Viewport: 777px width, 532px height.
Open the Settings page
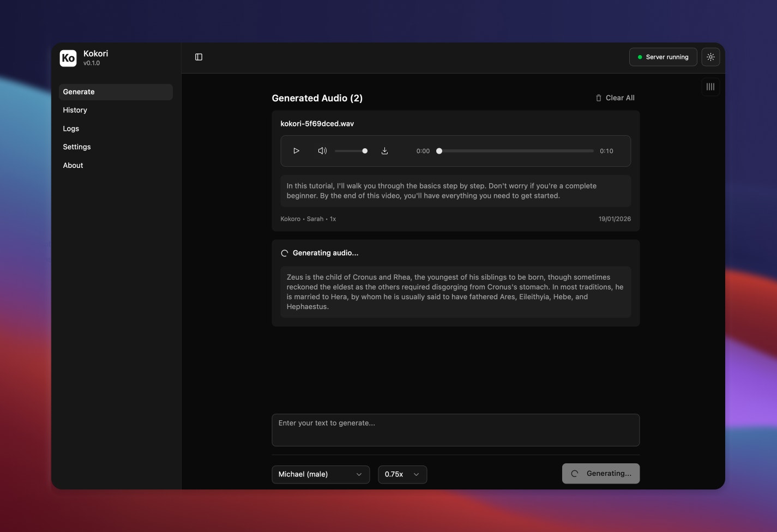[116, 147]
